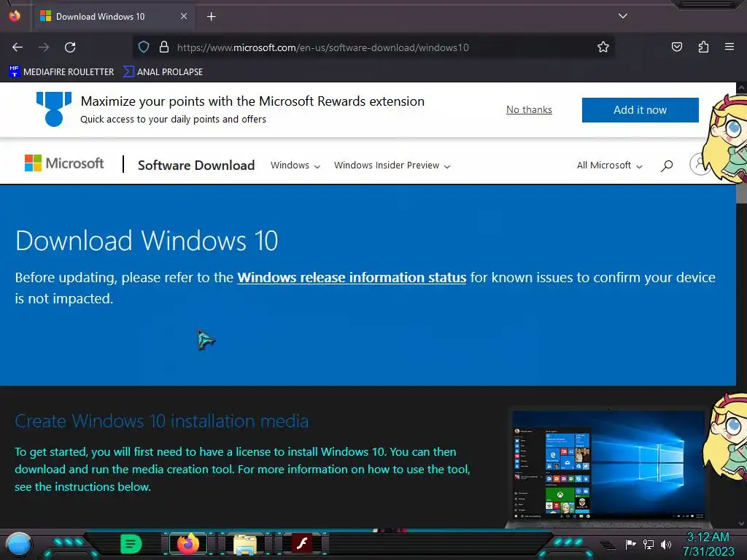Viewport: 747px width, 560px height.
Task: Open the Software Download link
Action: pyautogui.click(x=196, y=166)
